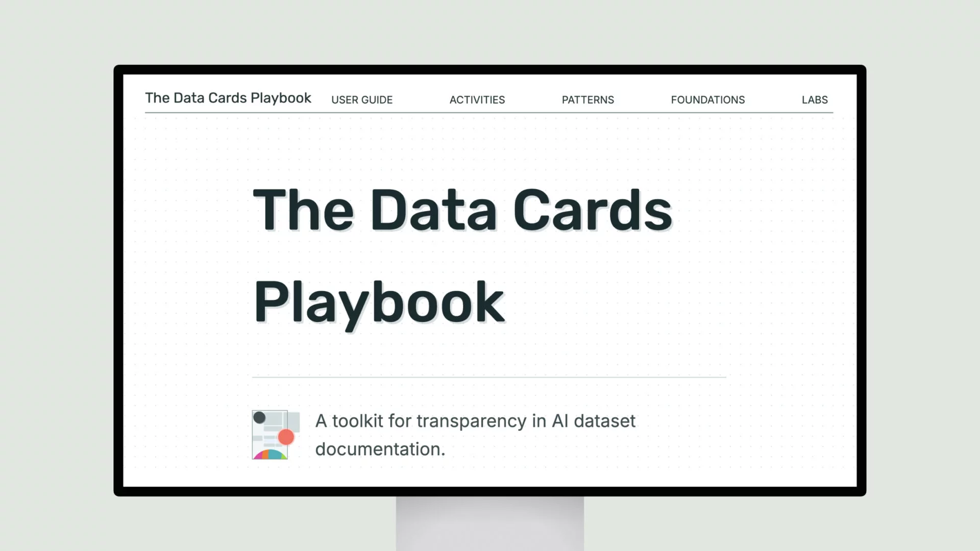Image resolution: width=980 pixels, height=551 pixels.
Task: Click the toolkit transparency link text
Action: [x=475, y=434]
